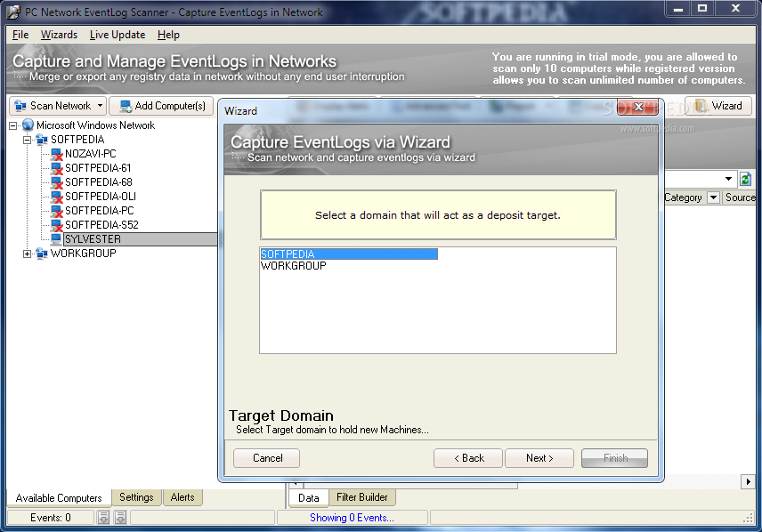Click the SOFTPEDIA-61 computer icon
Screen dimensions: 762x532
click(57, 168)
